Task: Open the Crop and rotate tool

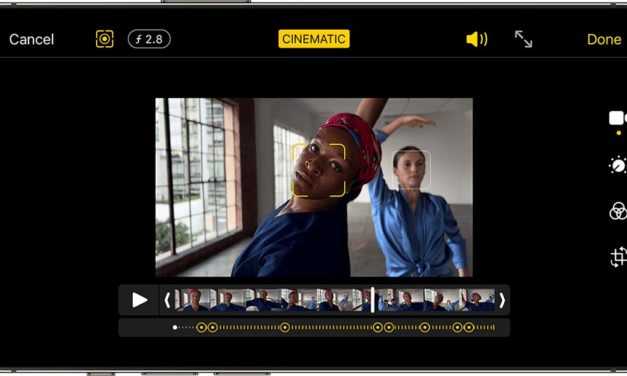Action: (619, 257)
